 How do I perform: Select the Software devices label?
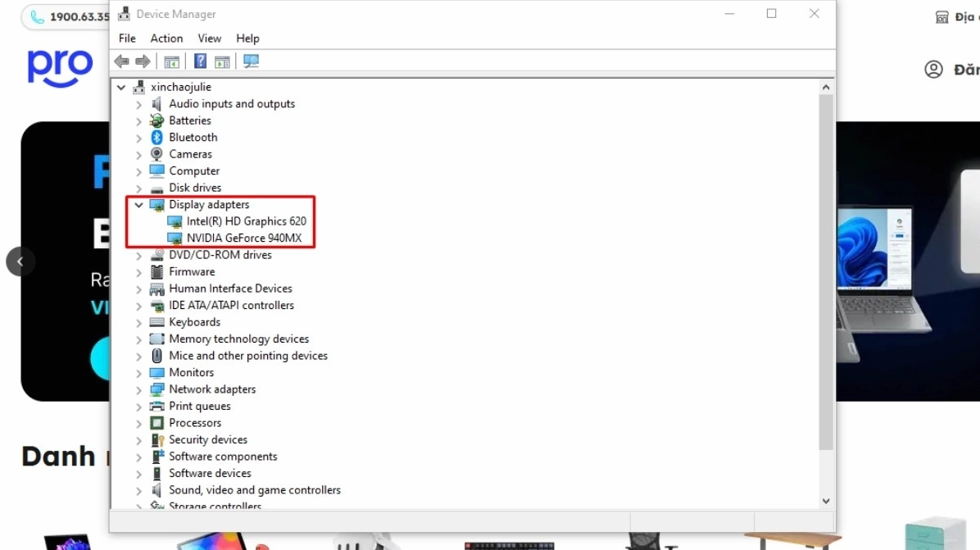[x=210, y=473]
